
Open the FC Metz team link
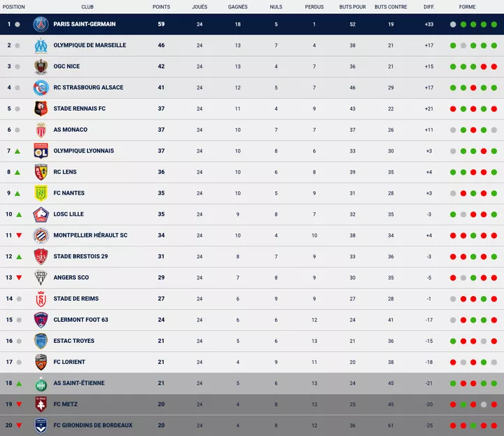click(65, 405)
